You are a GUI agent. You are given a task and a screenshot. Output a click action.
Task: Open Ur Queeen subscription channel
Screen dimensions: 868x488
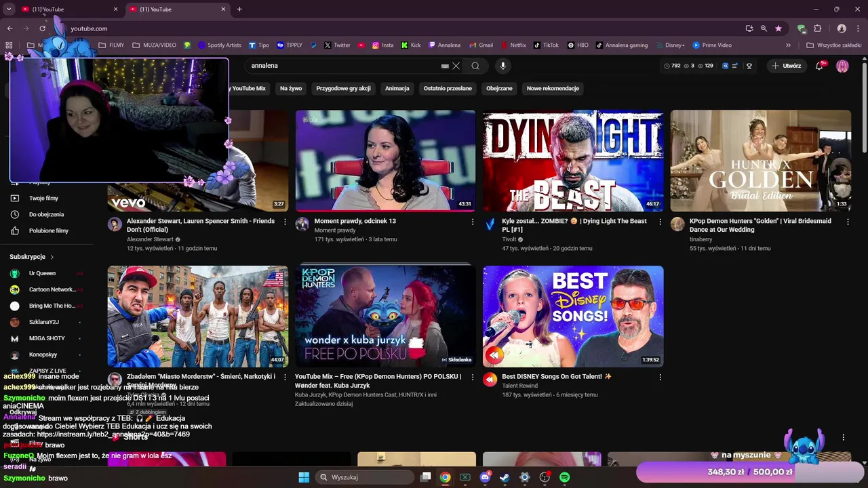[x=43, y=273]
